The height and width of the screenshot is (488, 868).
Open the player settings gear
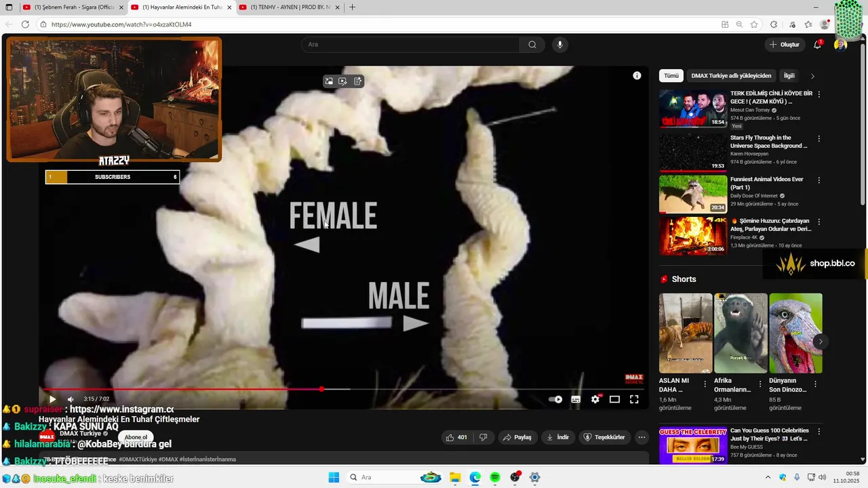(595, 399)
